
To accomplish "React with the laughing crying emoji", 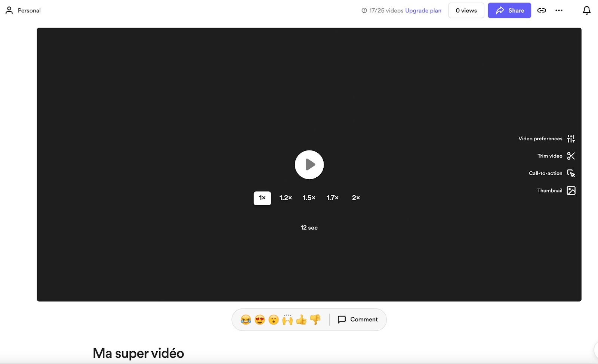I will (246, 320).
